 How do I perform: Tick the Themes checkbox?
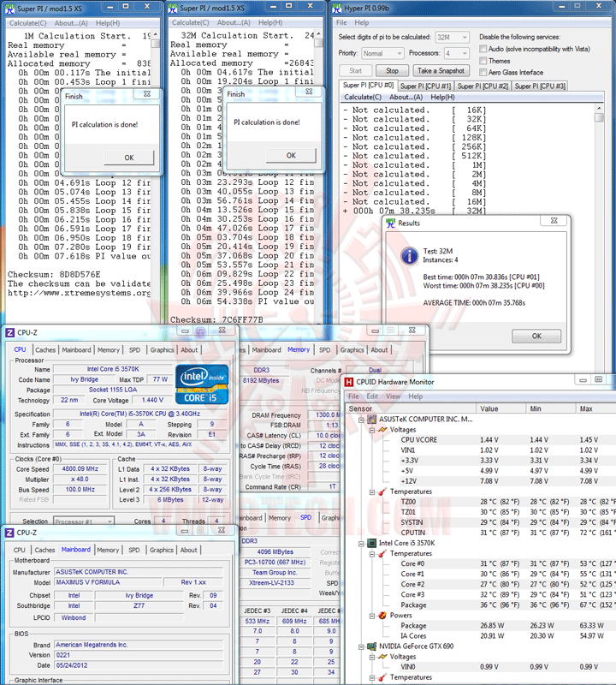click(483, 61)
